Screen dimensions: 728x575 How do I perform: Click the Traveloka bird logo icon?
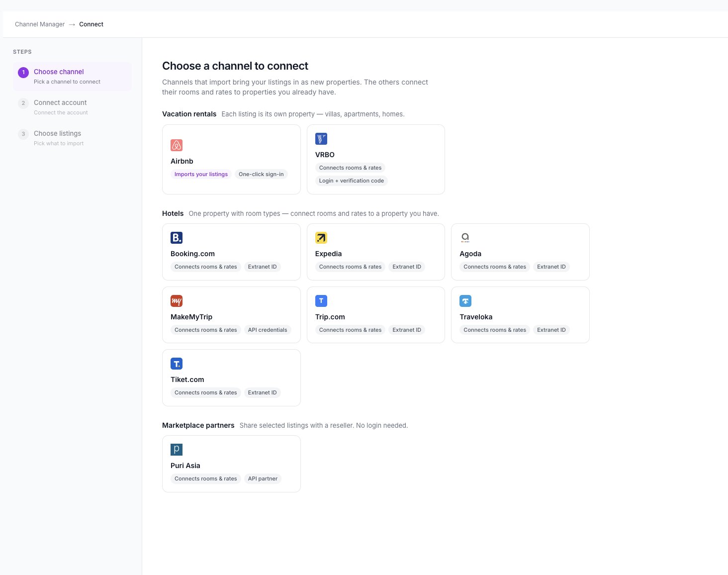pos(465,301)
